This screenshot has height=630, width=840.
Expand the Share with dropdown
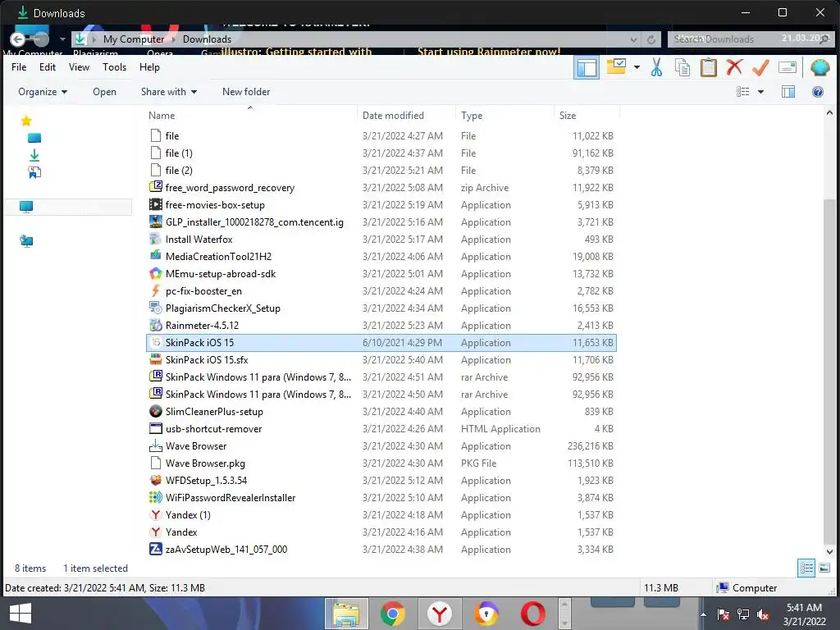coord(169,92)
